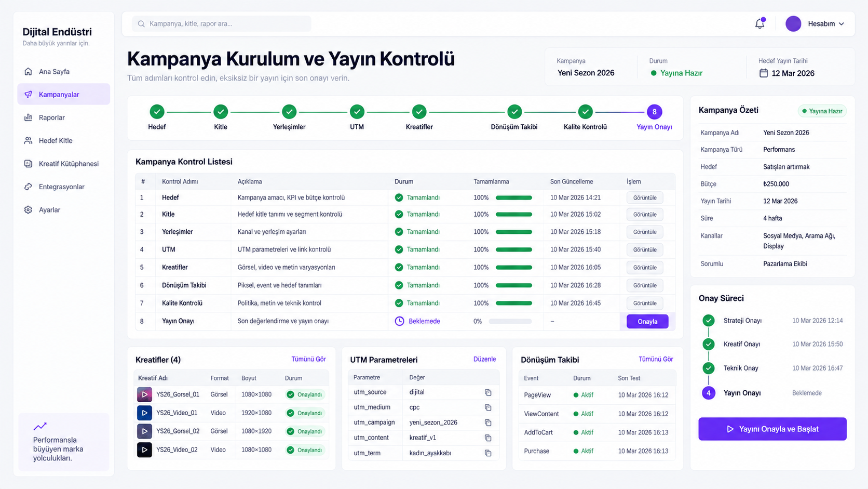
Task: Click the search magnifier icon
Action: (x=141, y=24)
